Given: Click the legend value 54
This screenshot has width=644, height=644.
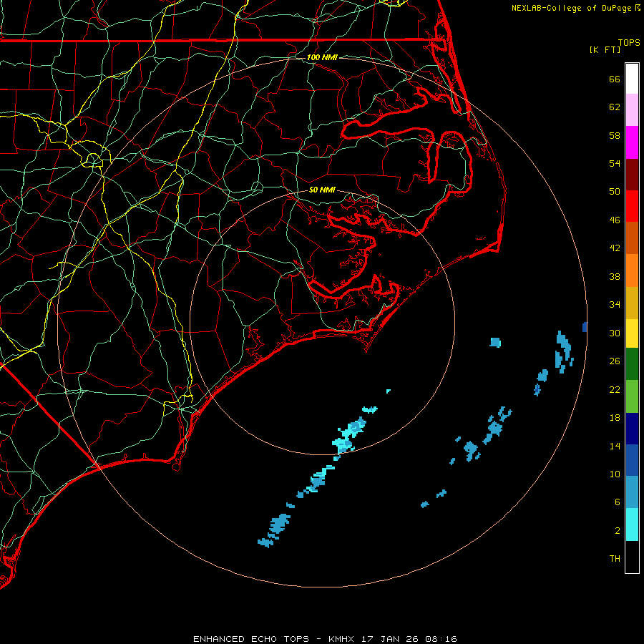Looking at the screenshot, I should point(615,163).
